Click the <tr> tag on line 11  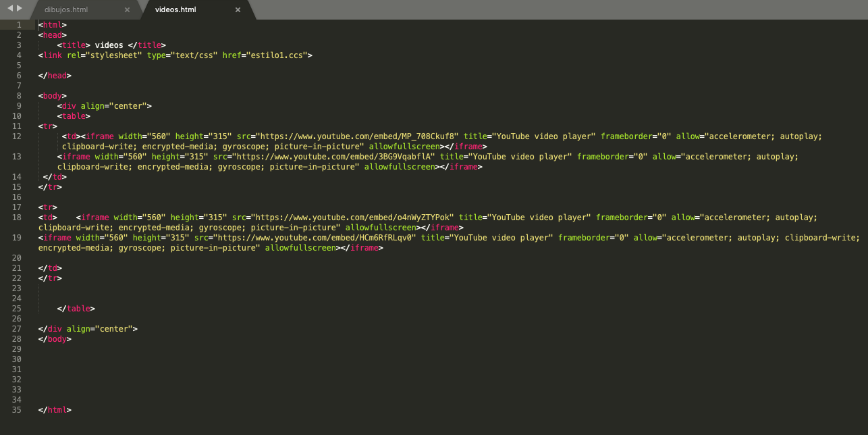tap(48, 126)
